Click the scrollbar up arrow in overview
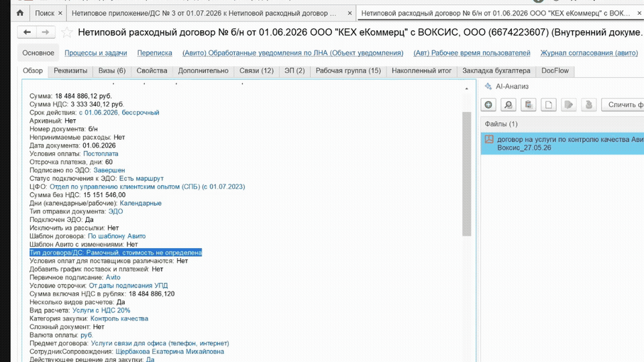Image resolution: width=644 pixels, height=362 pixels. [467, 88]
